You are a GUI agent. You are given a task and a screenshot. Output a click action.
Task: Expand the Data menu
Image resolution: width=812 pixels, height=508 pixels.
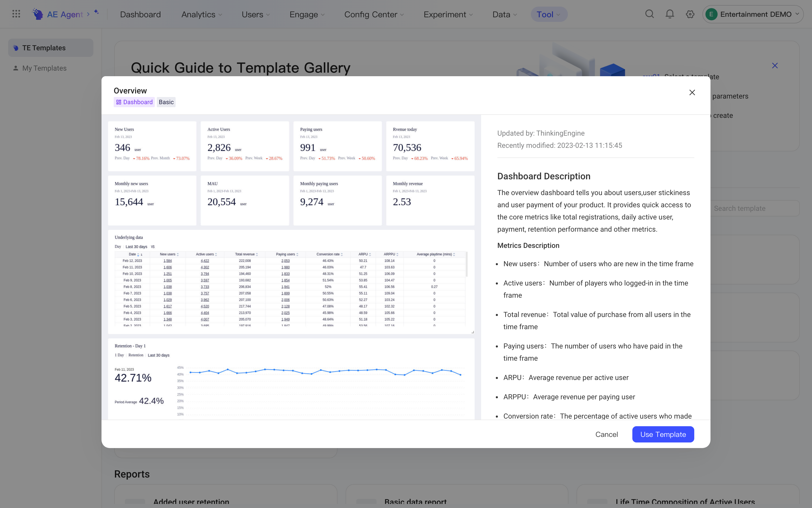click(505, 14)
